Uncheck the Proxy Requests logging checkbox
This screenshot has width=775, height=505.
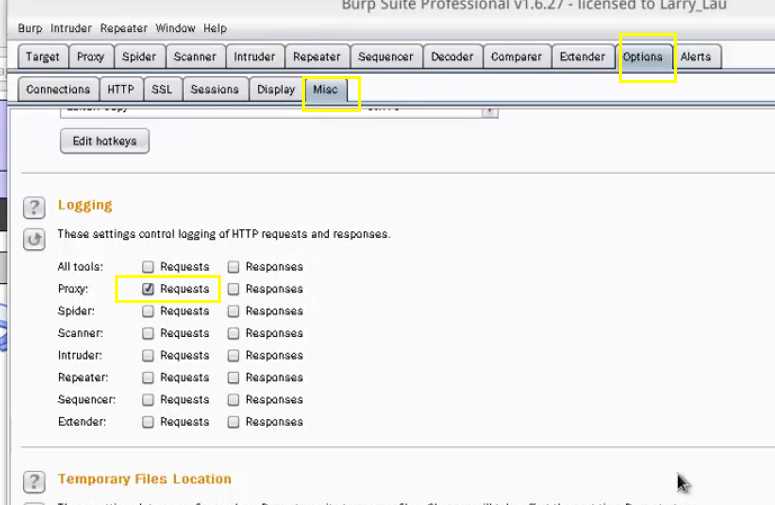pyautogui.click(x=148, y=289)
